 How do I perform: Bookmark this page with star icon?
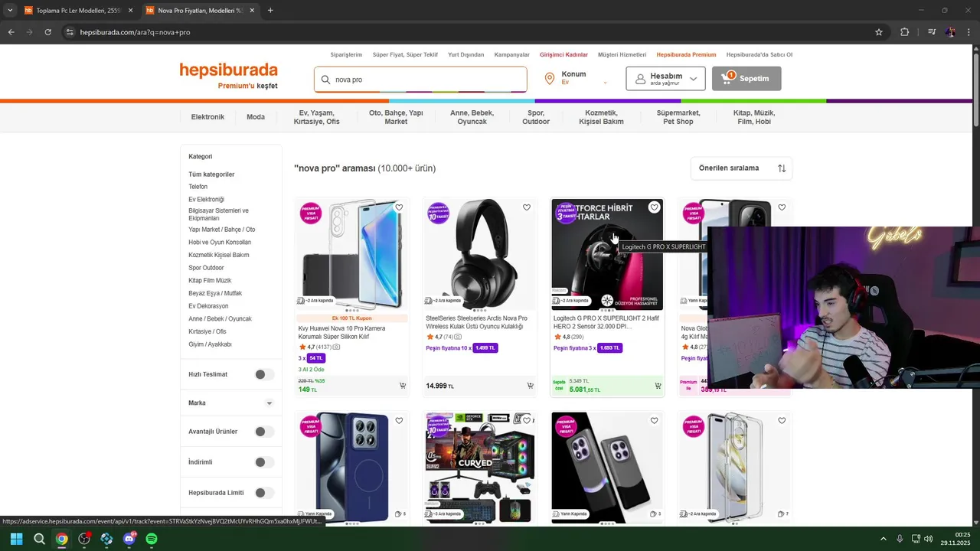[879, 32]
